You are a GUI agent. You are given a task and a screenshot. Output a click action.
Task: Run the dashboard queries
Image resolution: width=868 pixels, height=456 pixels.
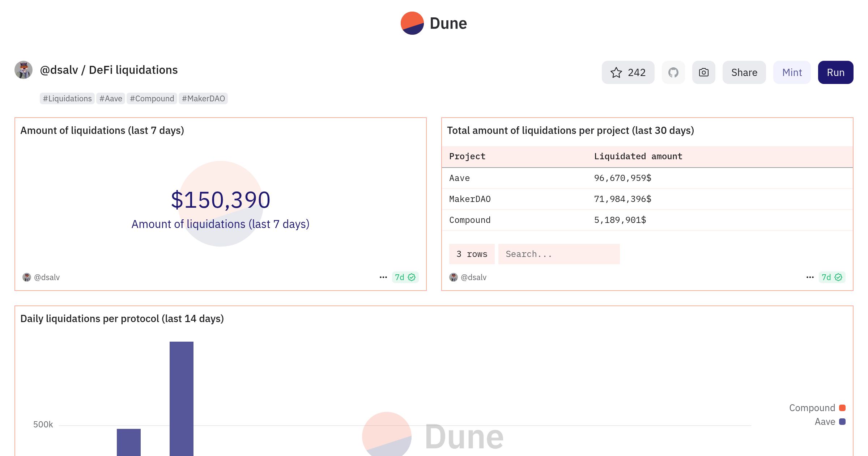pyautogui.click(x=835, y=72)
